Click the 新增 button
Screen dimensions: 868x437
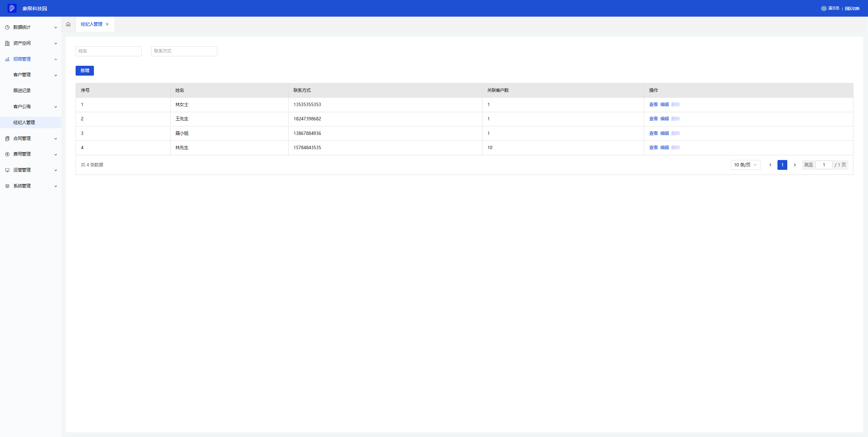pyautogui.click(x=84, y=71)
